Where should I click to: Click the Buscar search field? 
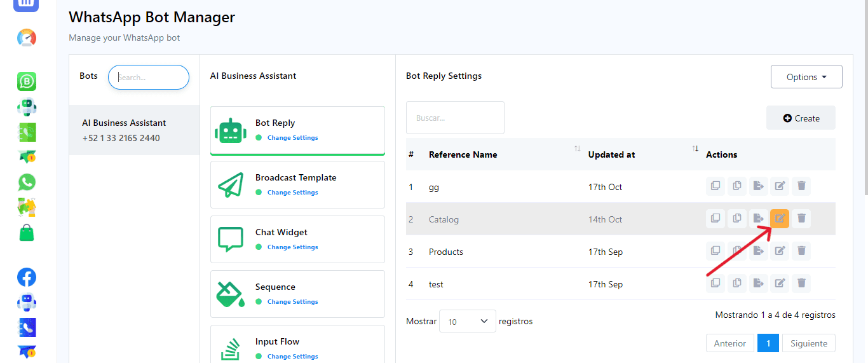tap(455, 118)
